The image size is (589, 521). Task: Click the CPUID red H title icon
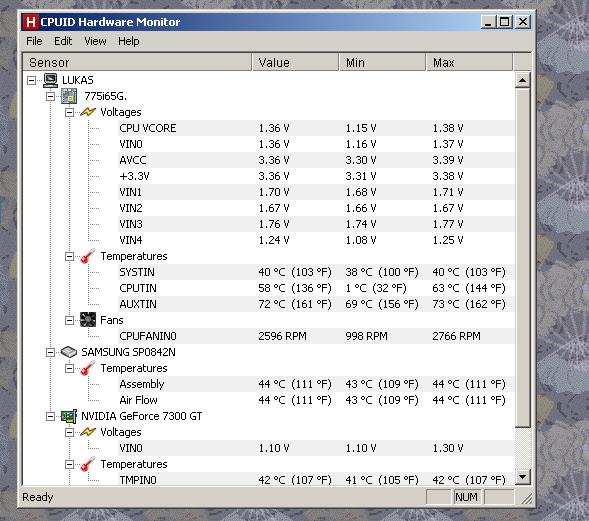click(x=30, y=22)
